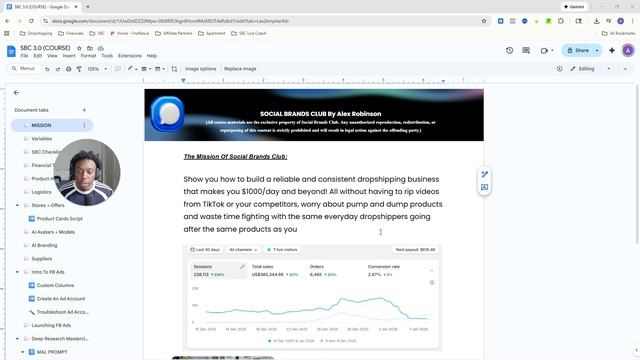Open browser downloads
The width and height of the screenshot is (640, 360).
click(596, 21)
